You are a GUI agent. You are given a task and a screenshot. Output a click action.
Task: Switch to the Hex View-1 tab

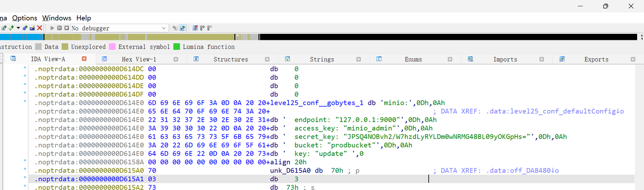pyautogui.click(x=139, y=59)
